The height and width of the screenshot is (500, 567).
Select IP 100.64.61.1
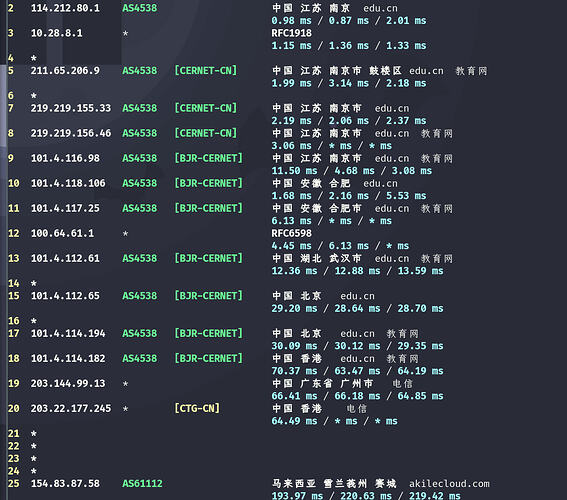click(x=62, y=233)
